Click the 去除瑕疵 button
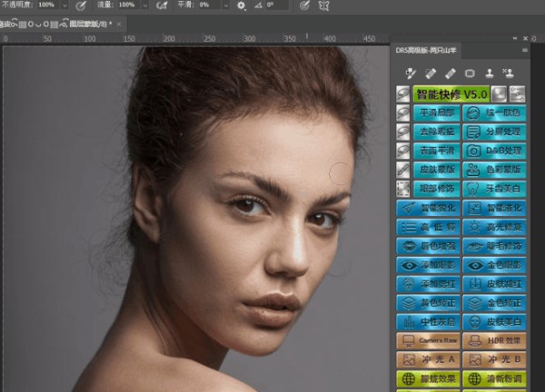The image size is (545, 392). (437, 132)
